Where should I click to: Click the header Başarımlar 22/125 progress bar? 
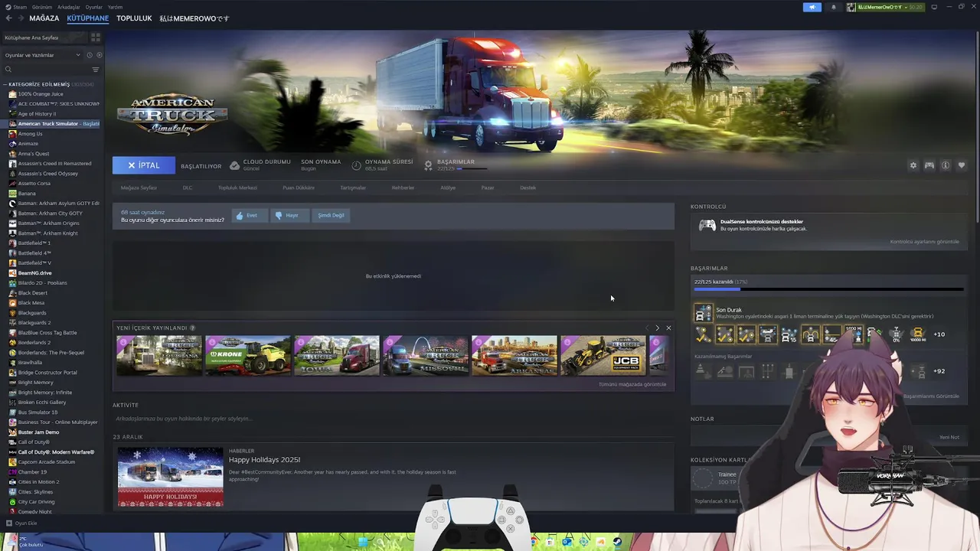472,168
